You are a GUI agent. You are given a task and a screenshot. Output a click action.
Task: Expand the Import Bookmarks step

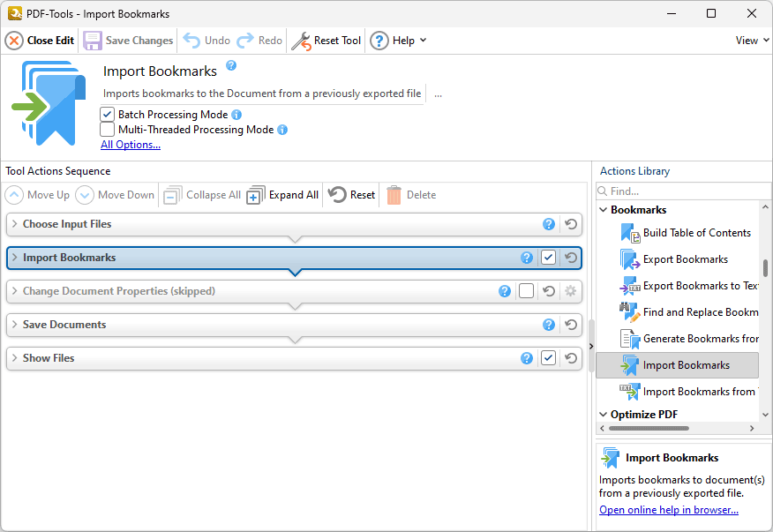(x=15, y=258)
